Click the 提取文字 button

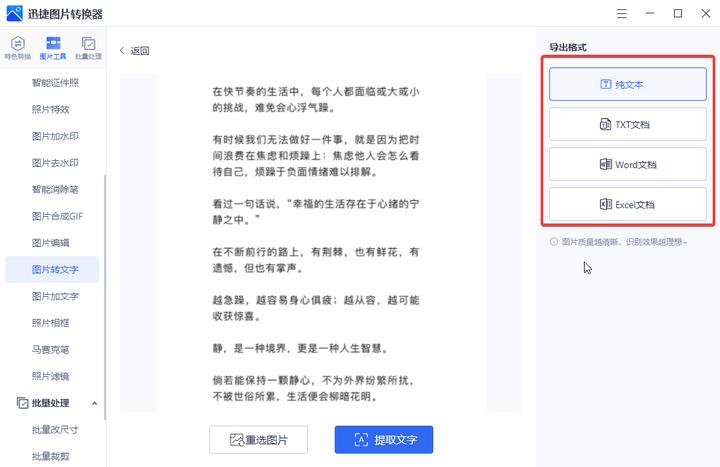pos(383,440)
